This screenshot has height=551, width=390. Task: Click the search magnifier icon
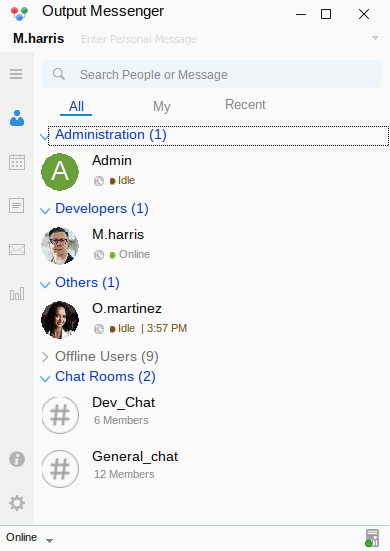tap(59, 74)
